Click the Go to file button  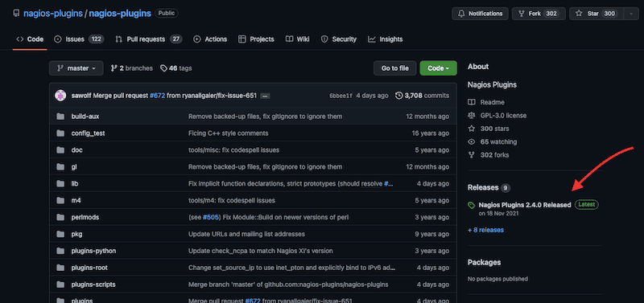pos(394,68)
